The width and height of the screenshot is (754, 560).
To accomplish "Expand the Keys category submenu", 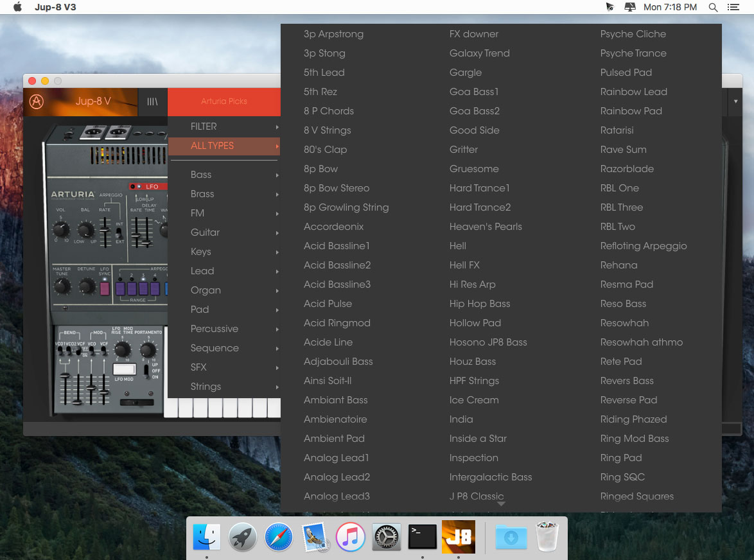I will click(224, 251).
